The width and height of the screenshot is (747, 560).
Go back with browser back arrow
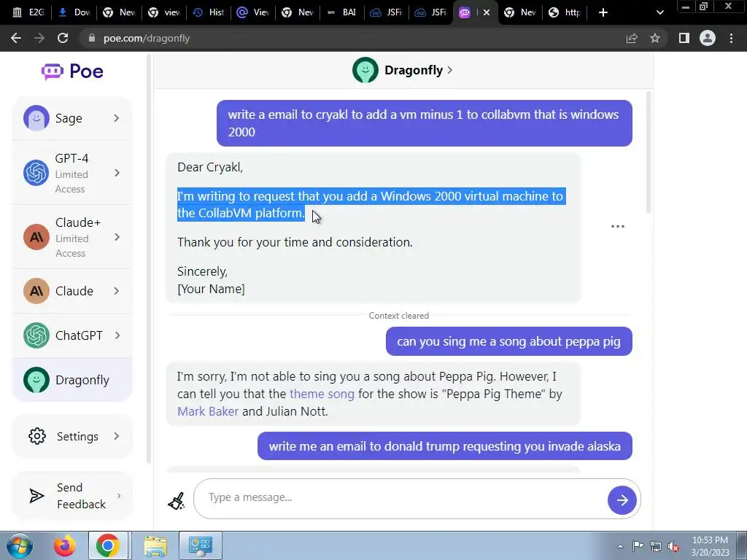(x=16, y=38)
